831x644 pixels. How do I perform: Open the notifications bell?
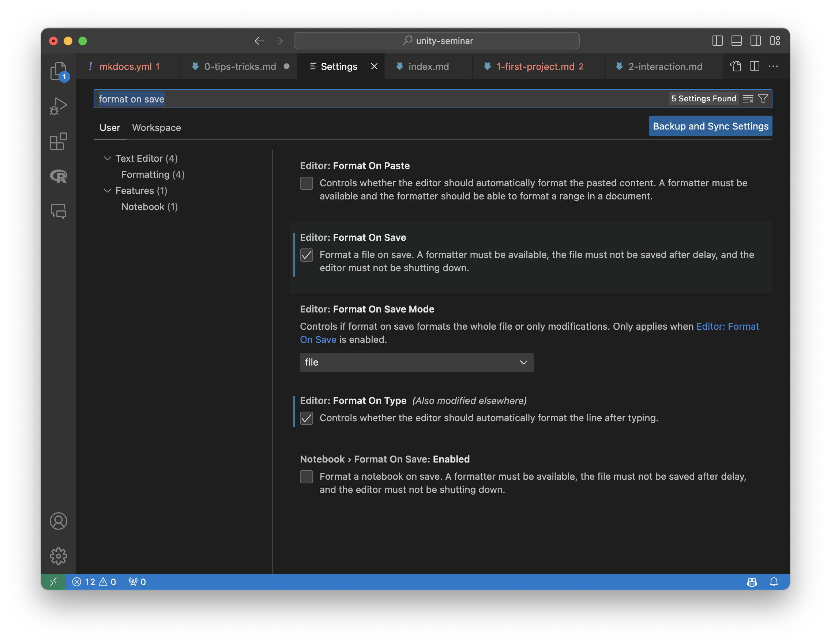click(774, 581)
